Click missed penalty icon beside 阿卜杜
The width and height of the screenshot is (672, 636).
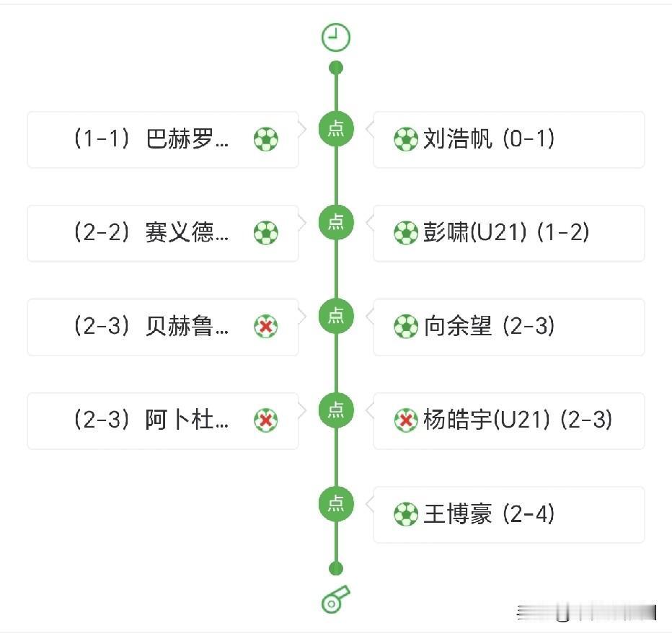266,420
